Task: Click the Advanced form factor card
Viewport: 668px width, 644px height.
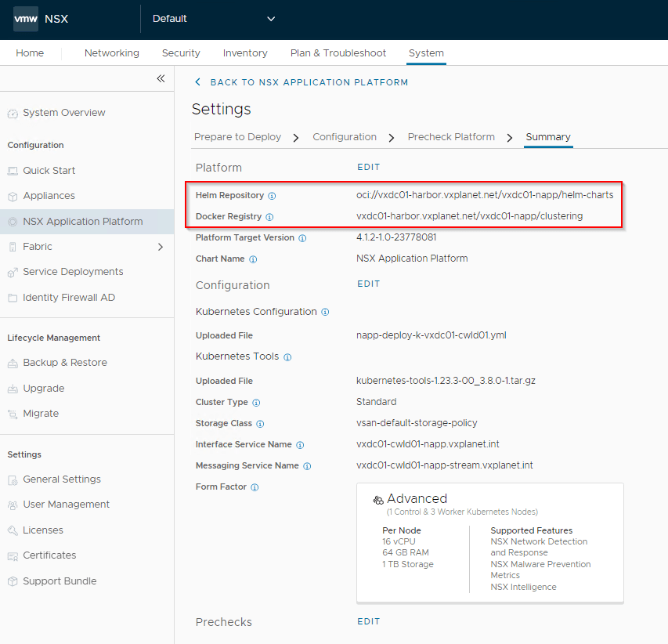Action: point(490,543)
